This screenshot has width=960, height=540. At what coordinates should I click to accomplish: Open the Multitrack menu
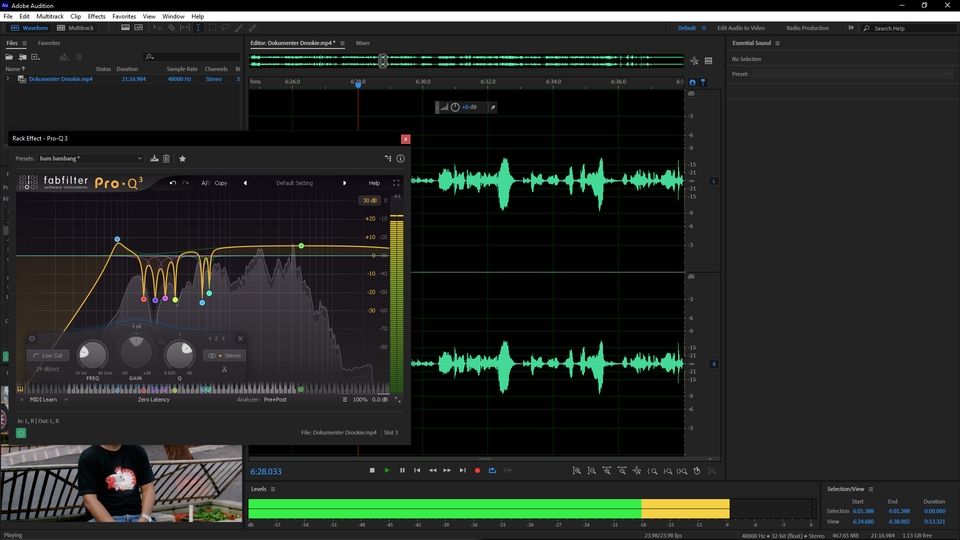click(50, 17)
